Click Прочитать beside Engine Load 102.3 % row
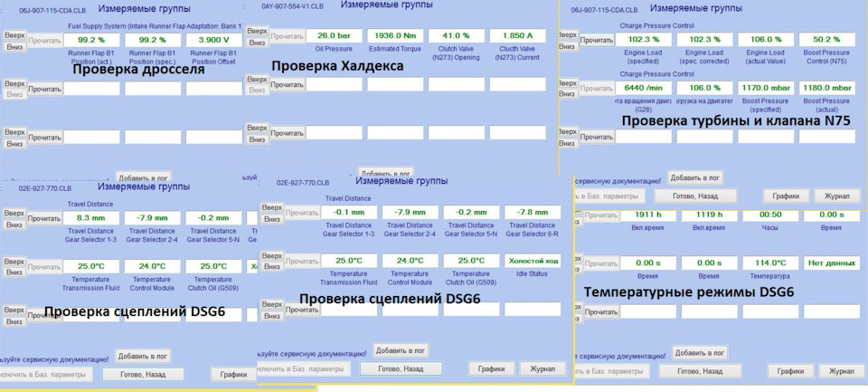 point(597,40)
